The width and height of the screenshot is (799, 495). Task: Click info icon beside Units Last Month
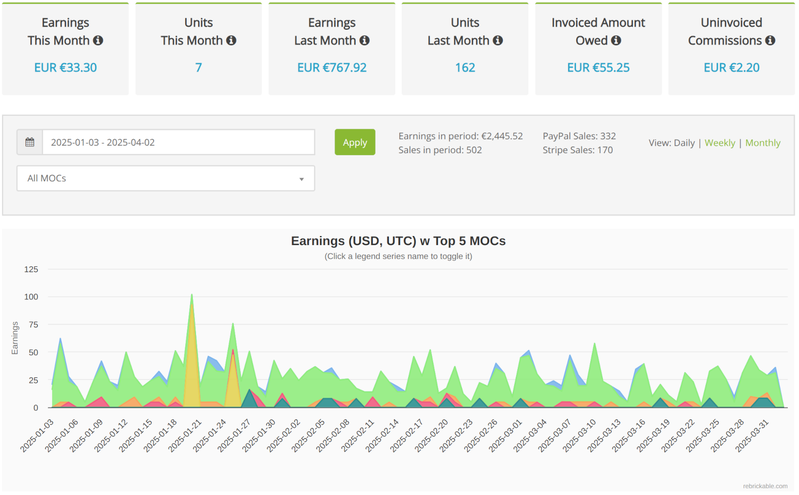[x=497, y=41]
